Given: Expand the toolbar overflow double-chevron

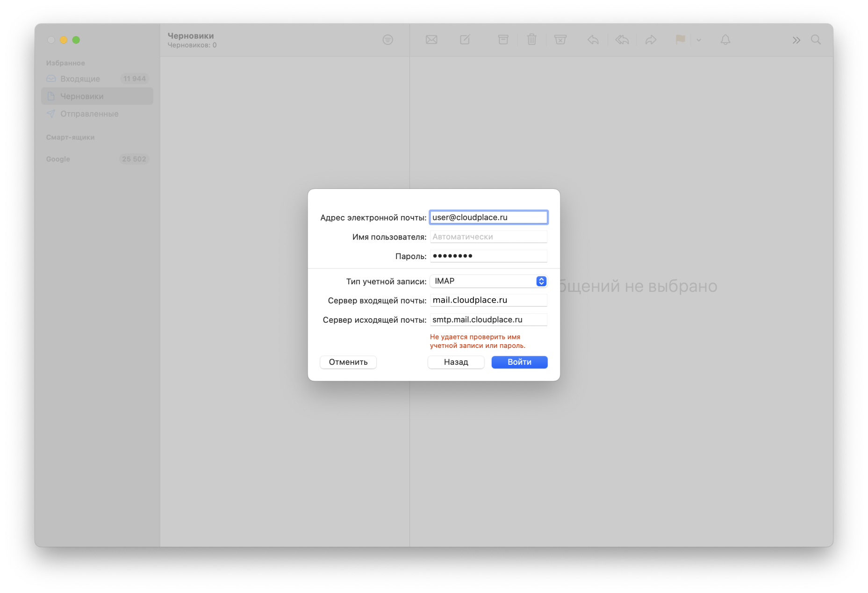Looking at the screenshot, I should (x=796, y=40).
